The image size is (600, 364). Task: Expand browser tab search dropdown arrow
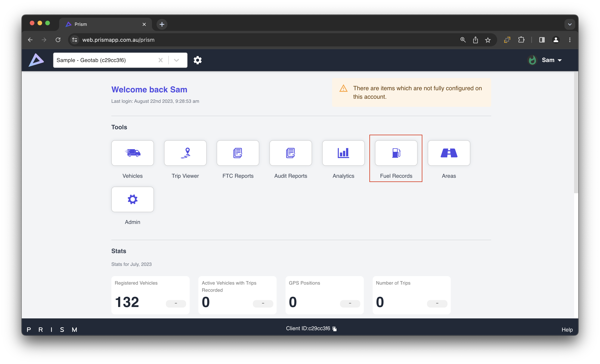[x=570, y=24]
